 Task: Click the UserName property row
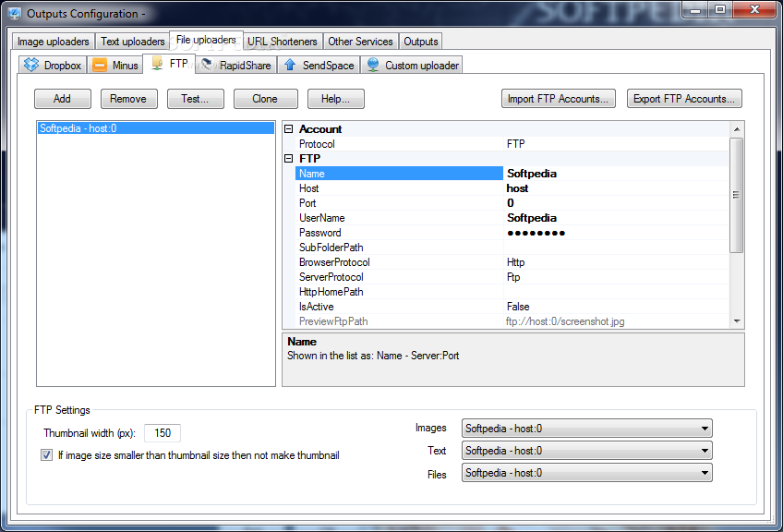pyautogui.click(x=512, y=218)
